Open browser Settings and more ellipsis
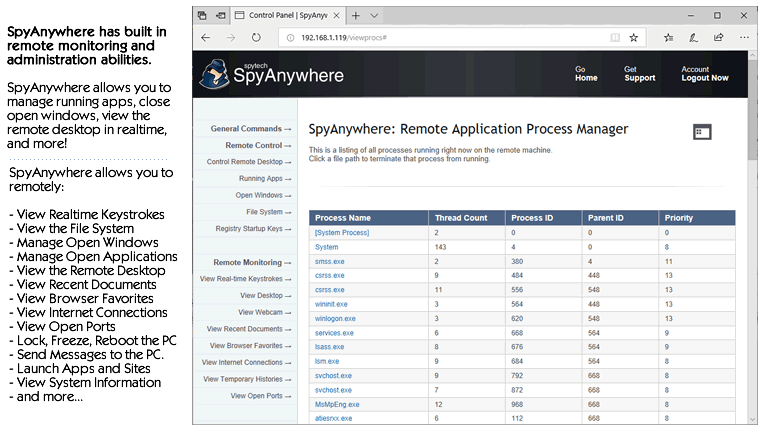Screen dimensions: 761x445 [x=744, y=37]
